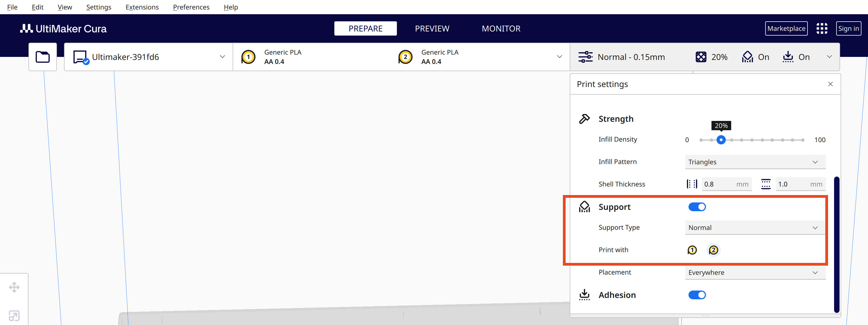Toggle the Support switch off
Image resolution: width=868 pixels, height=325 pixels.
pyautogui.click(x=697, y=207)
